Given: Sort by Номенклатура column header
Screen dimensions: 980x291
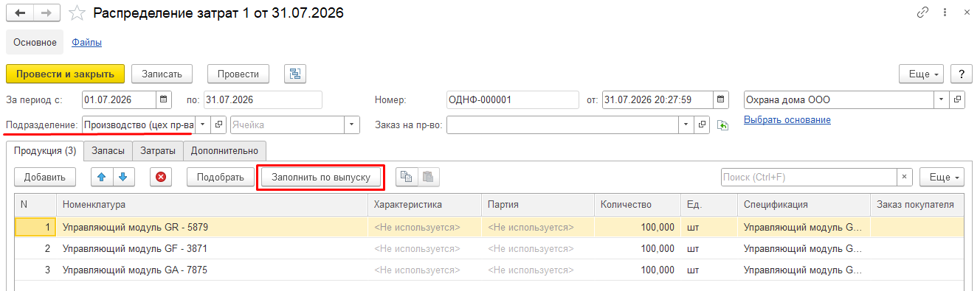Looking at the screenshot, I should (x=212, y=204).
